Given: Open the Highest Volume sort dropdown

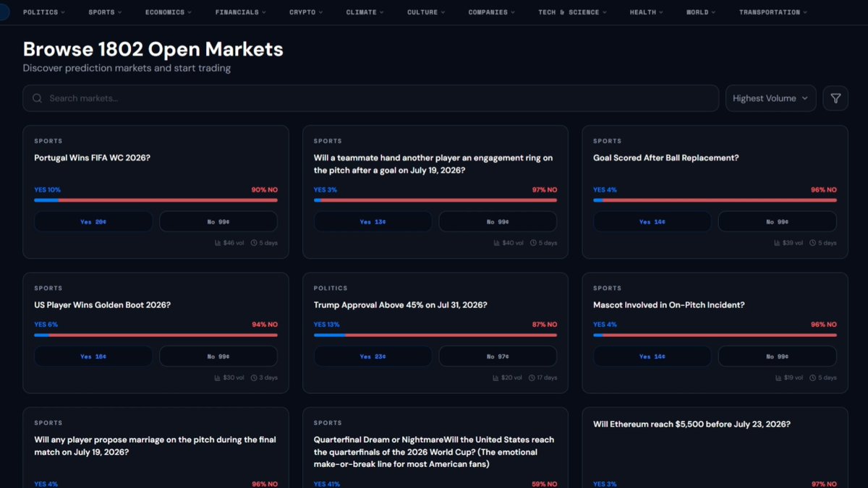Looking at the screenshot, I should [x=771, y=98].
